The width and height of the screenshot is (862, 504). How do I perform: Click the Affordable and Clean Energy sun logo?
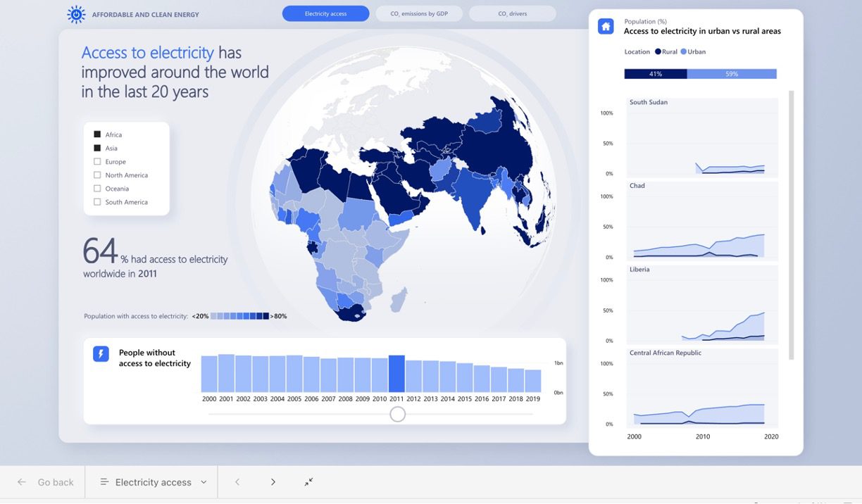click(76, 14)
